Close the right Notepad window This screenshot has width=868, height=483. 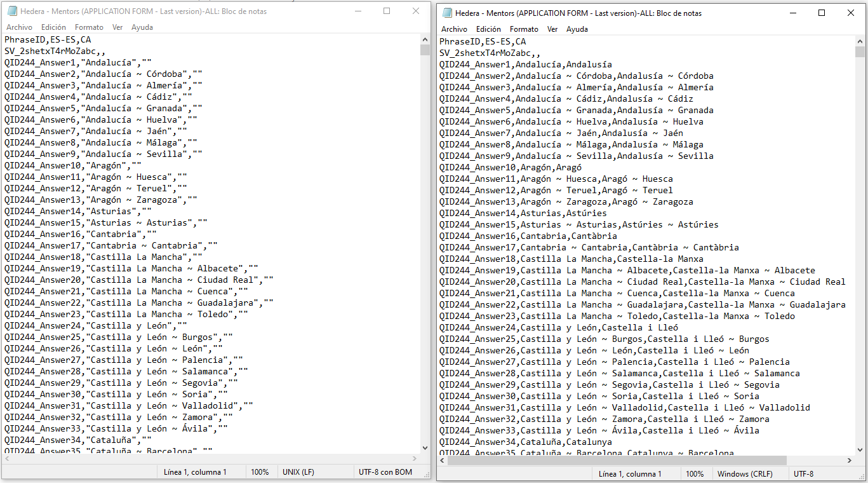(851, 13)
